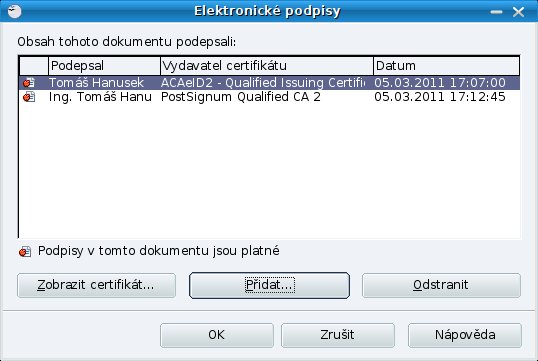The height and width of the screenshot is (361, 538).
Task: Minimize the Elektronické podpisy dialog
Action: (x=496, y=12)
